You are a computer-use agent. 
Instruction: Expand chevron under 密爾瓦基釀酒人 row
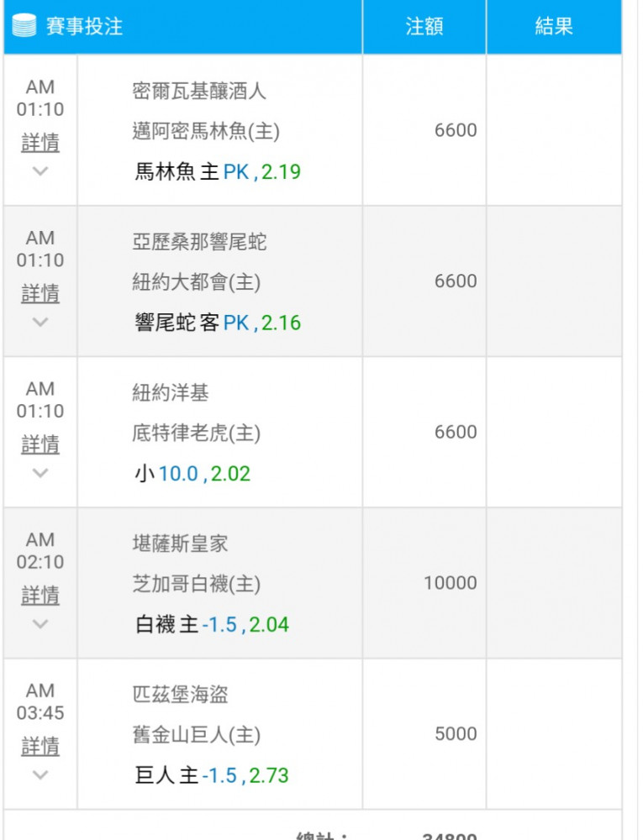pyautogui.click(x=40, y=171)
